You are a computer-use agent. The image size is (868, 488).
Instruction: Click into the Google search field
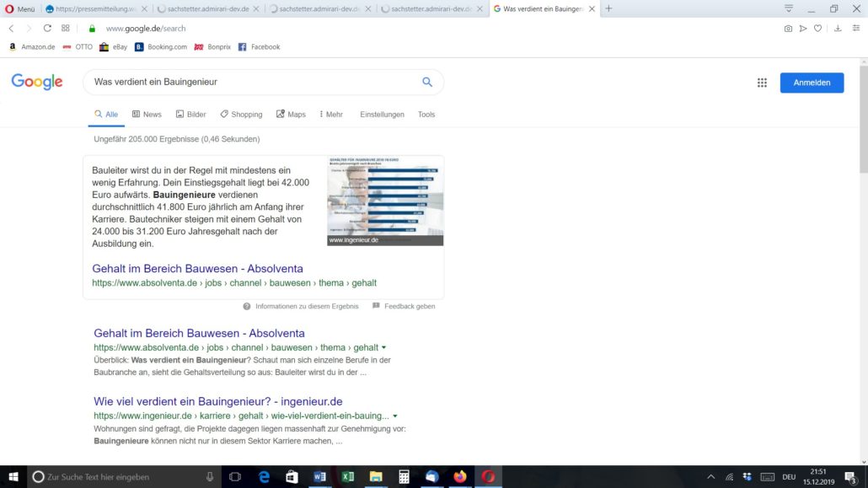255,82
